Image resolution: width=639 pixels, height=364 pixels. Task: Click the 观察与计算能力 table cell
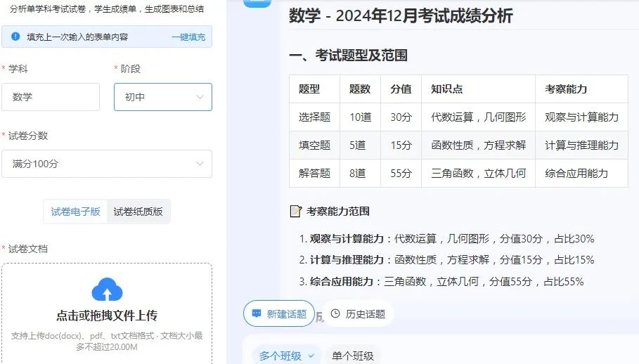coord(581,117)
